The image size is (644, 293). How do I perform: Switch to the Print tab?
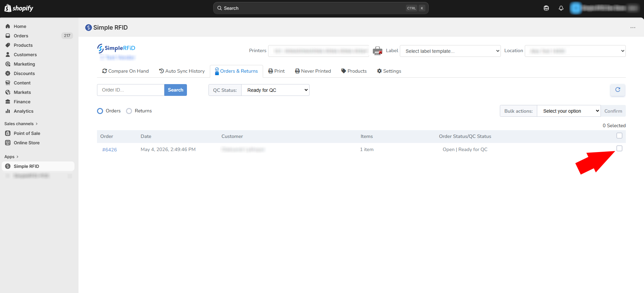pos(277,71)
